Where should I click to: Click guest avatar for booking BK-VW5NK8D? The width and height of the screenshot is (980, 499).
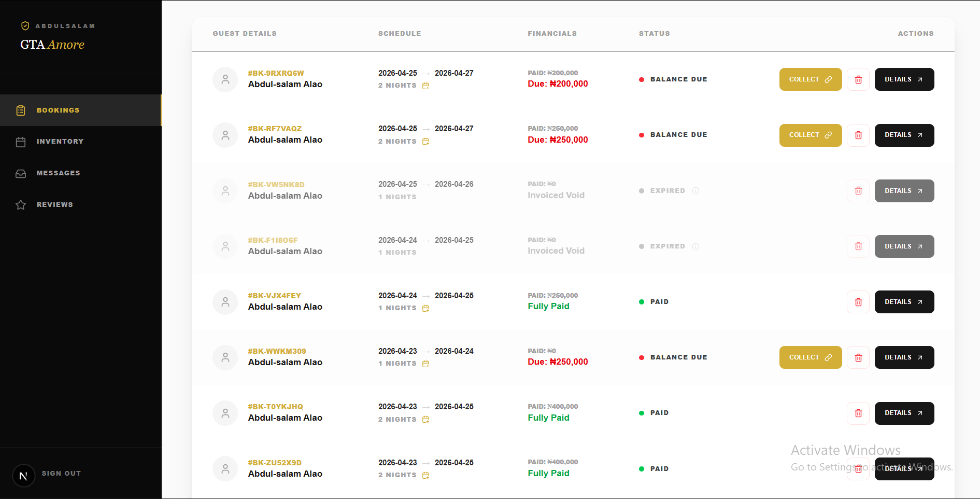(x=225, y=191)
